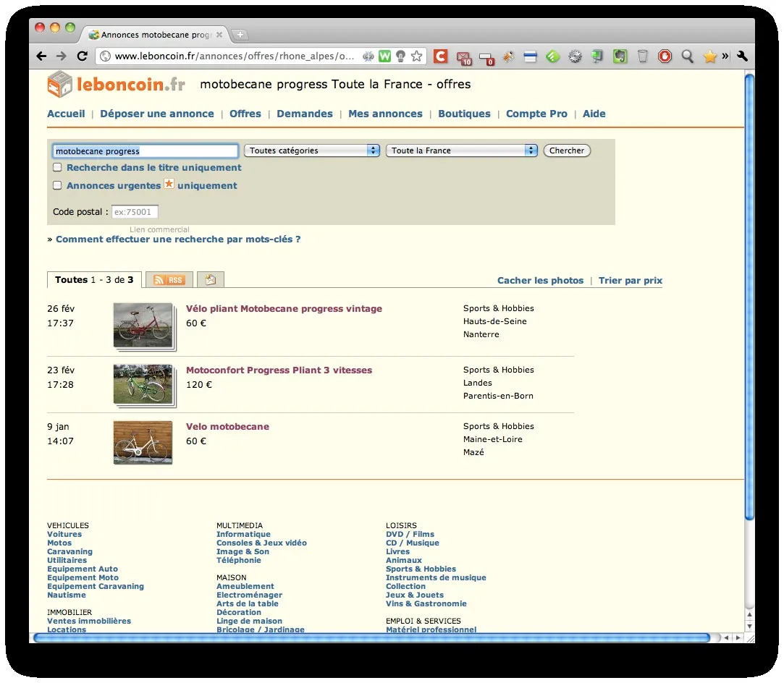
Task: Click the bug-shaped extension icon
Action: coord(508,56)
